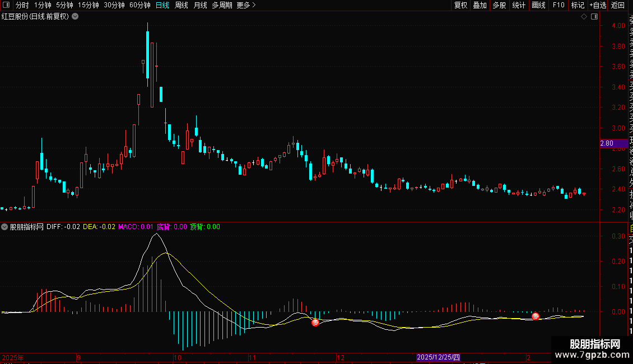This screenshot has width=633, height=364.
Task: Toggle the left sidebar panel icon
Action: pos(6,5)
